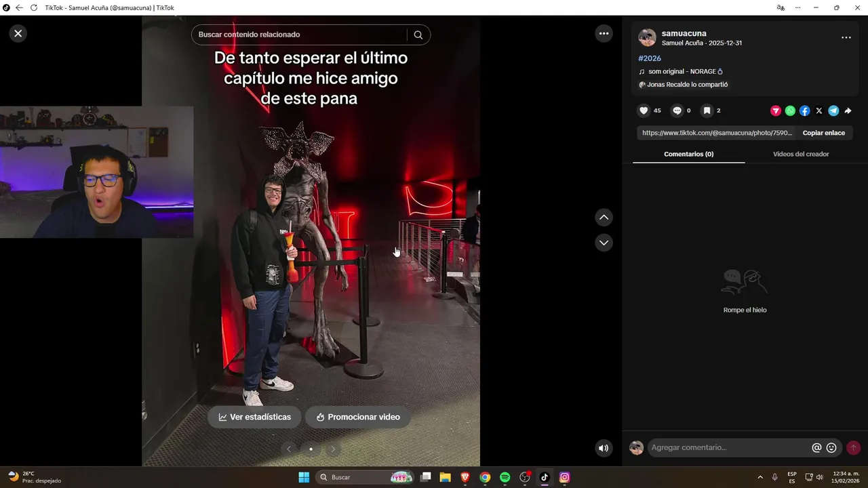Image resolution: width=868 pixels, height=488 pixels.
Task: Share post to X
Action: point(819,110)
